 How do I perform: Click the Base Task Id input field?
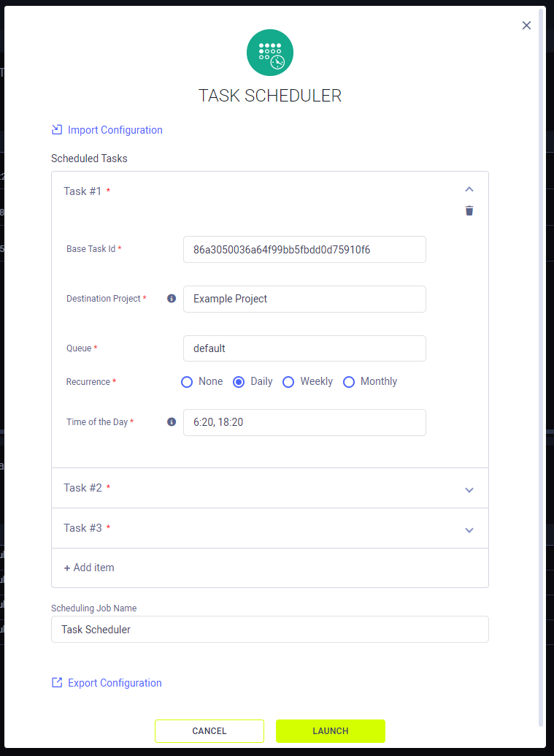pyautogui.click(x=304, y=249)
